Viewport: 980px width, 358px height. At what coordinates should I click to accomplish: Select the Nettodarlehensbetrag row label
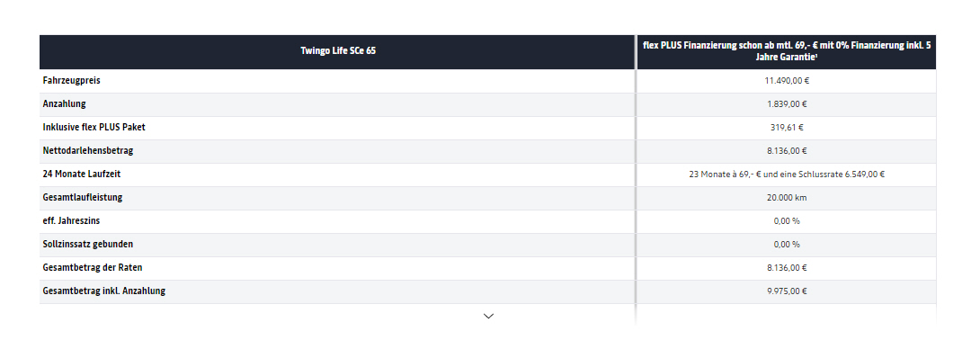click(x=88, y=150)
